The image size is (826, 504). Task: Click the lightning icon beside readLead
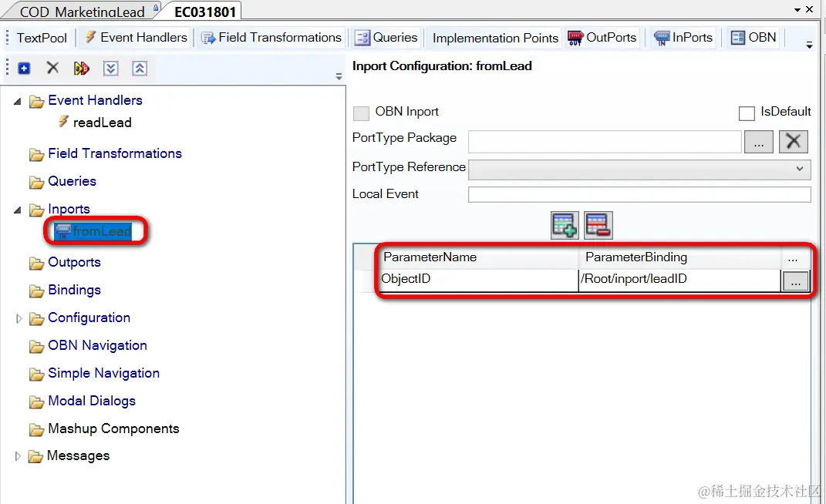(x=63, y=122)
